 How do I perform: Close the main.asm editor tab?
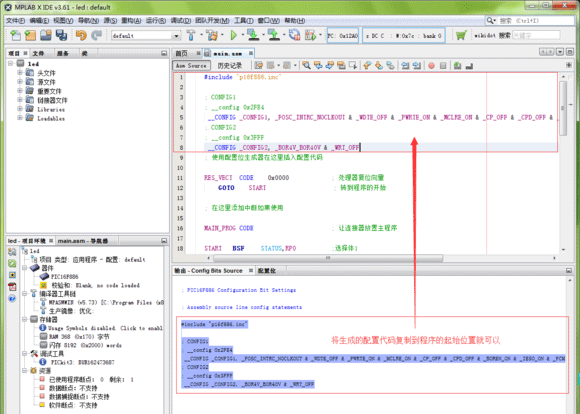point(251,54)
